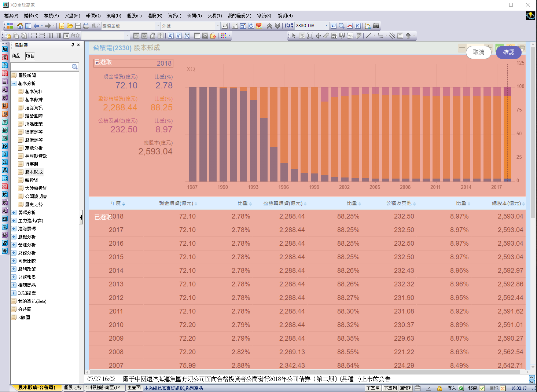Select the arrow pointer drawing tool

[294, 36]
